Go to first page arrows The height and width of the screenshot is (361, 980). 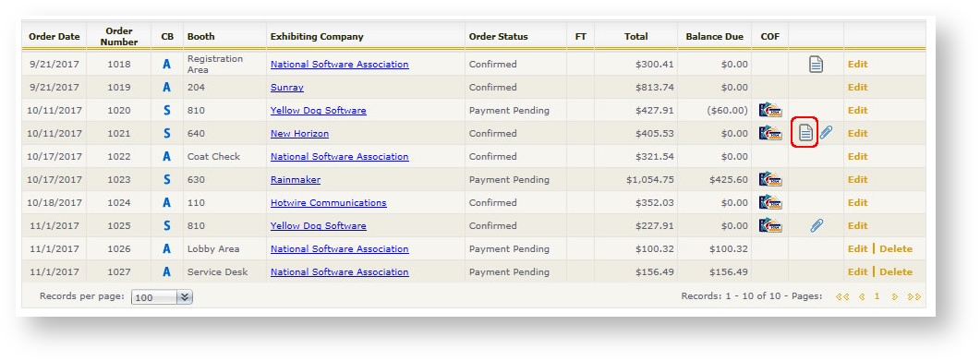[x=842, y=296]
